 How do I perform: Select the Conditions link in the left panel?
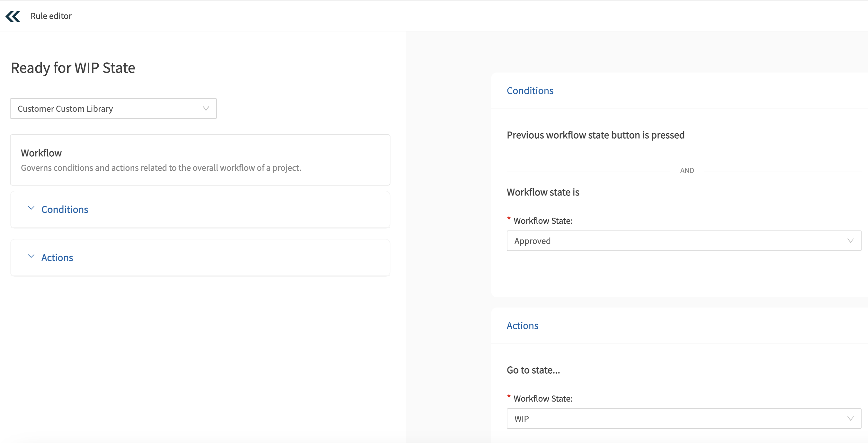point(65,209)
